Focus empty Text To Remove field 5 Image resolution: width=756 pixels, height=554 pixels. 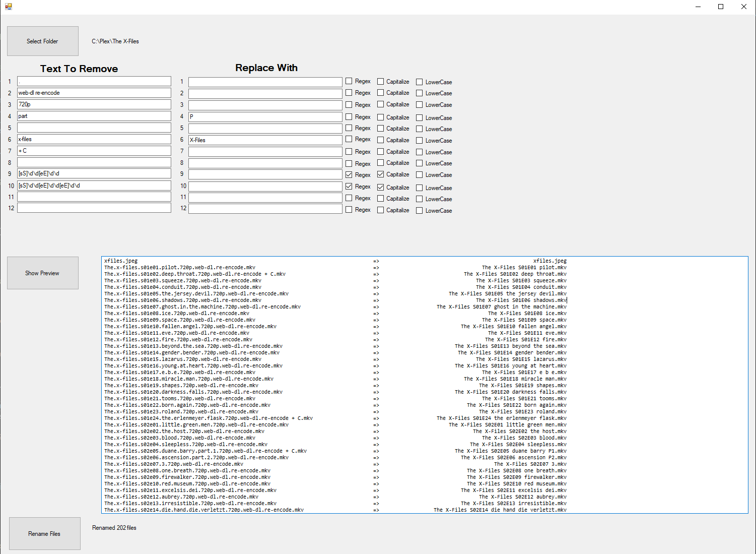(x=94, y=128)
